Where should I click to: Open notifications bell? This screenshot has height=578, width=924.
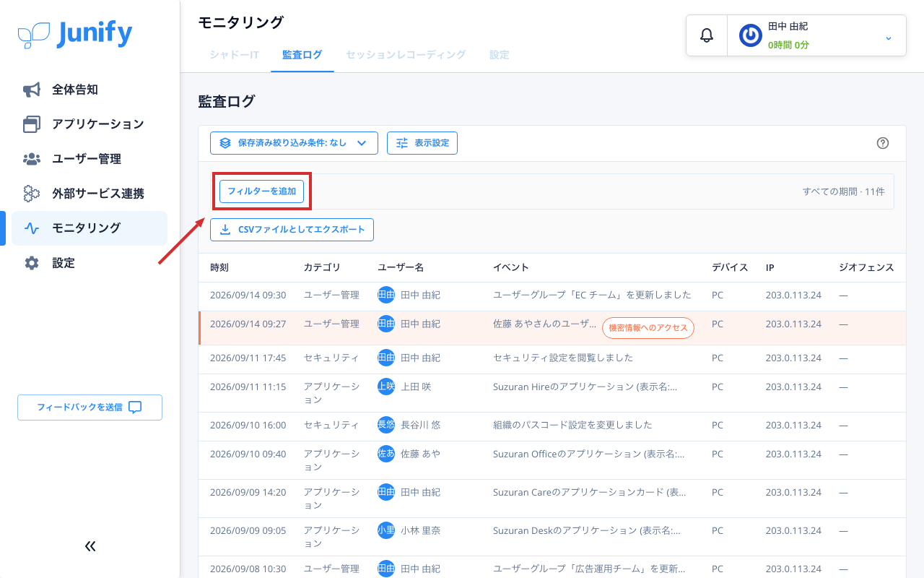pos(707,35)
